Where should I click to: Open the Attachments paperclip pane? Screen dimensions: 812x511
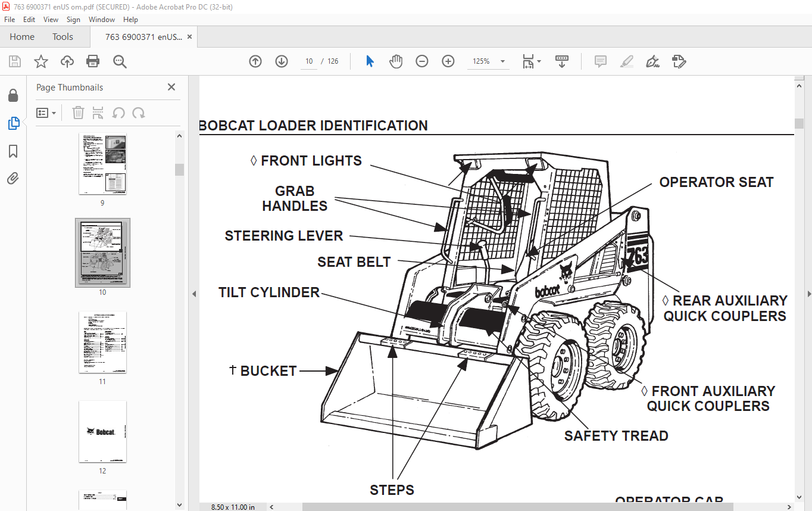(x=13, y=178)
